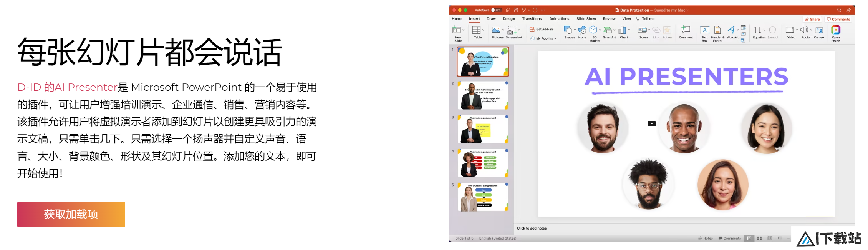Viewport: 868px width, 250px height.
Task: Click the Object icon below Slide Number
Action: point(743,40)
